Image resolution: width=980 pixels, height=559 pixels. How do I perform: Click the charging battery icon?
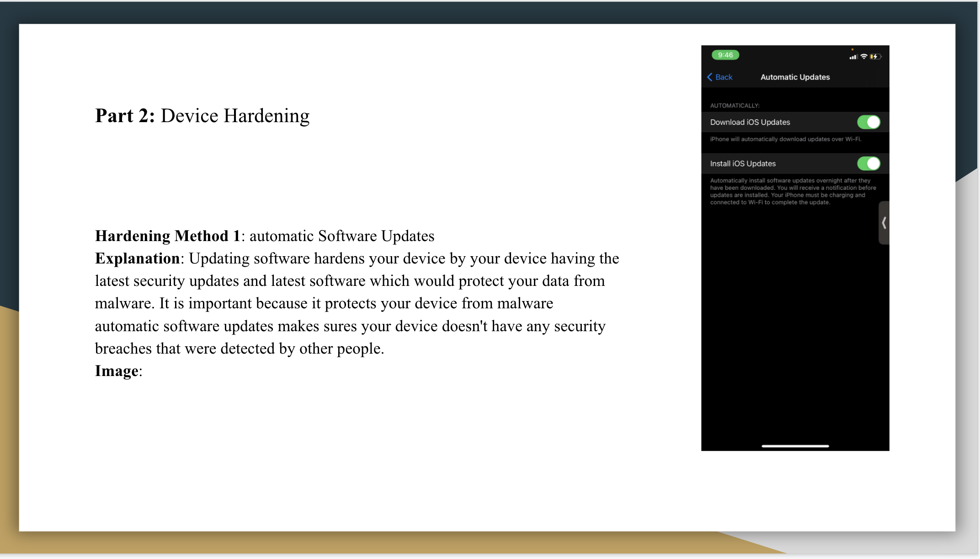(875, 57)
